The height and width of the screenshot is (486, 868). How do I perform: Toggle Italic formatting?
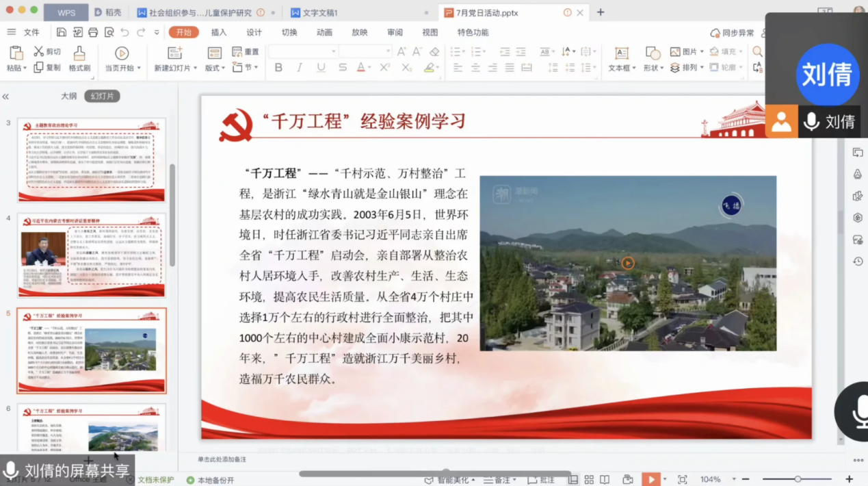300,68
